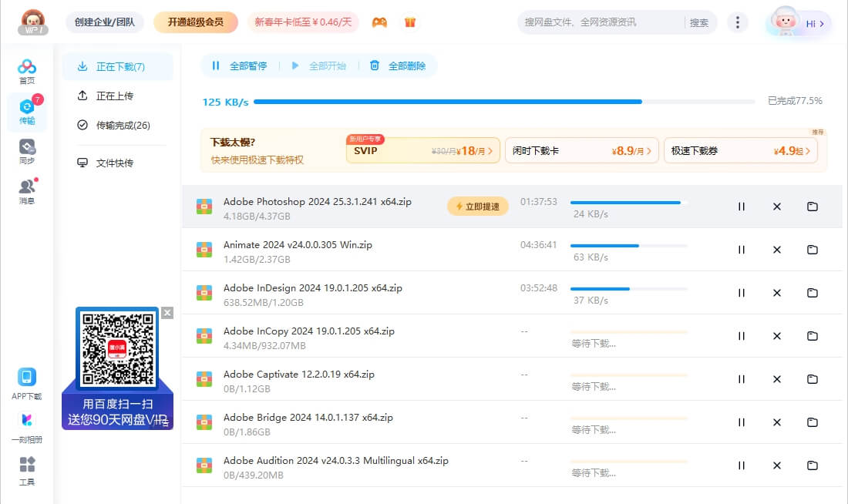Pause the Adobe Photoshop 2024 download
This screenshot has height=504, width=848.
[x=742, y=207]
